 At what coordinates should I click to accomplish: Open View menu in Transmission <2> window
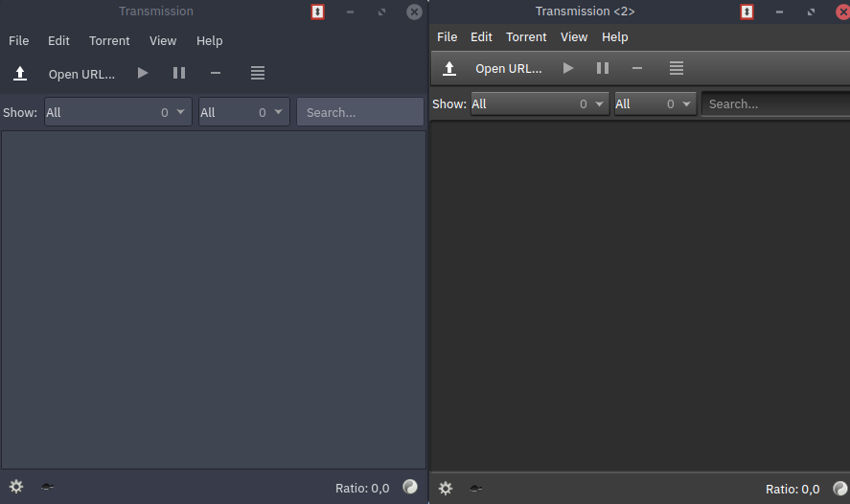(574, 36)
